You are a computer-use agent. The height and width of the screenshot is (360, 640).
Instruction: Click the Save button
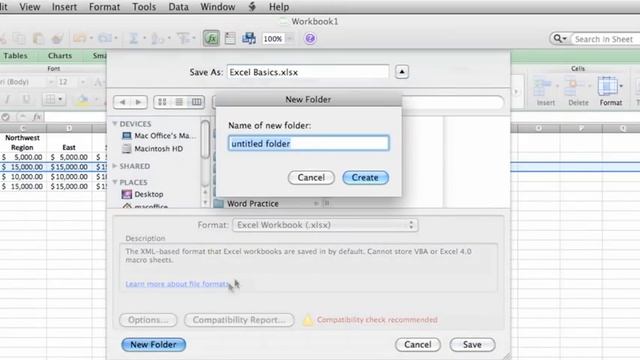coord(472,344)
